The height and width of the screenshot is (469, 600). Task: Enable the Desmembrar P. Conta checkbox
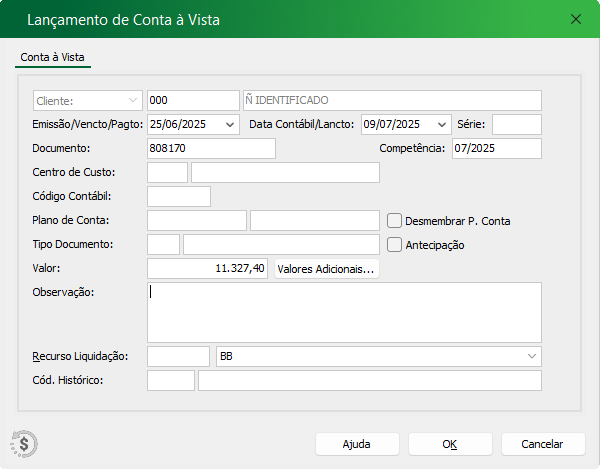pos(394,221)
